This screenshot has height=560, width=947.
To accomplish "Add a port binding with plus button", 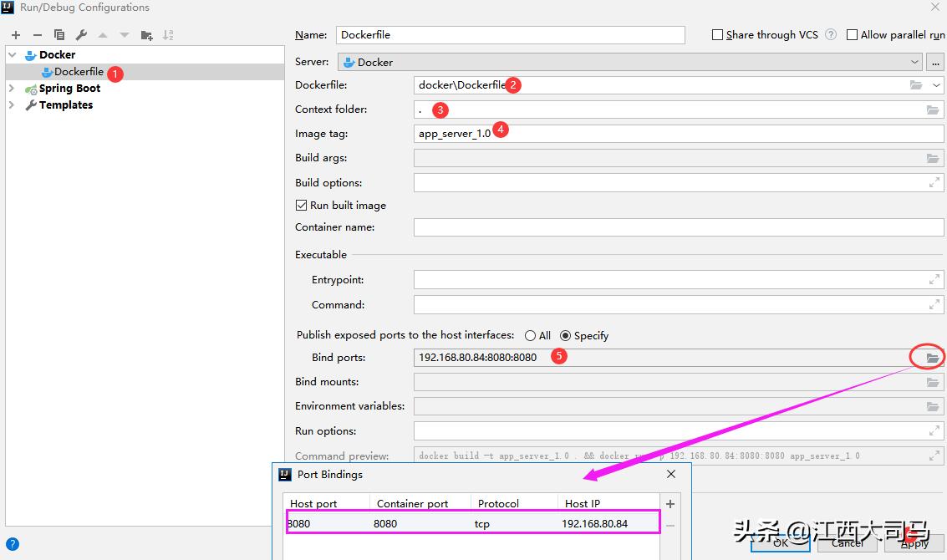I will pos(670,504).
